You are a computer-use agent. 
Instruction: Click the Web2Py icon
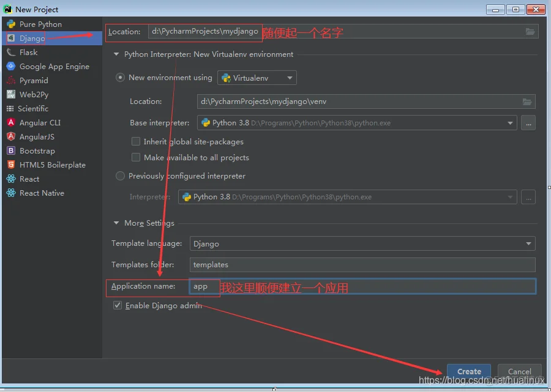pyautogui.click(x=11, y=94)
